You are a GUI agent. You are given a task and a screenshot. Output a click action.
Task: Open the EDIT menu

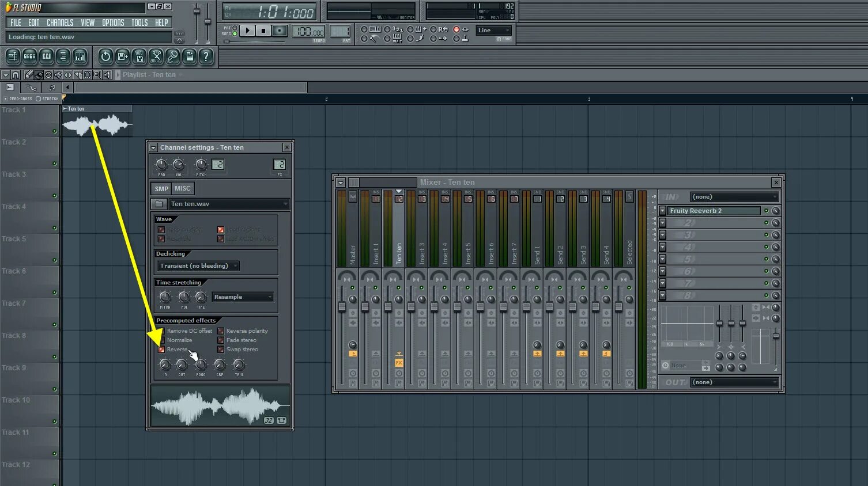[34, 22]
